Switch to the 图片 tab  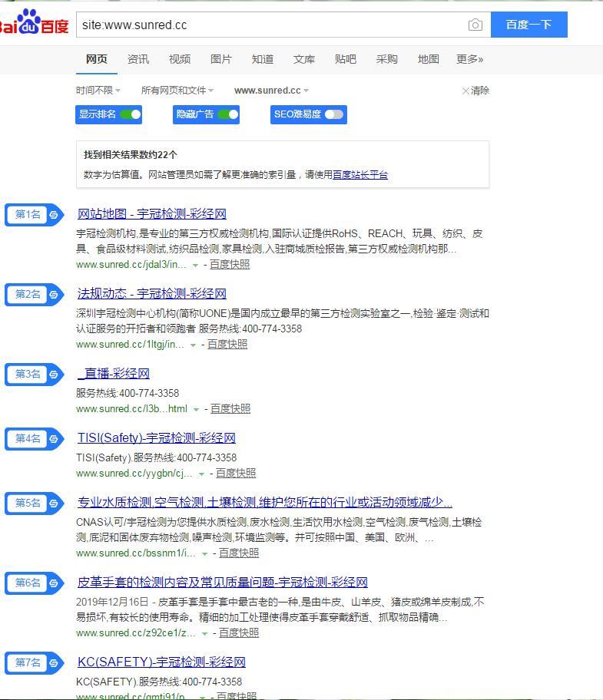tap(221, 59)
